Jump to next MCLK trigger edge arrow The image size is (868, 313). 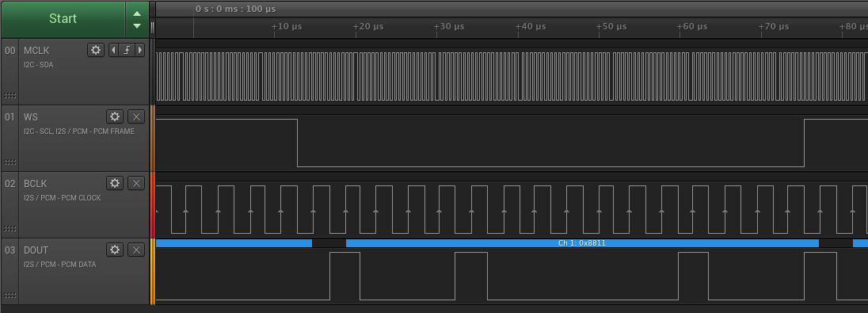click(x=140, y=50)
